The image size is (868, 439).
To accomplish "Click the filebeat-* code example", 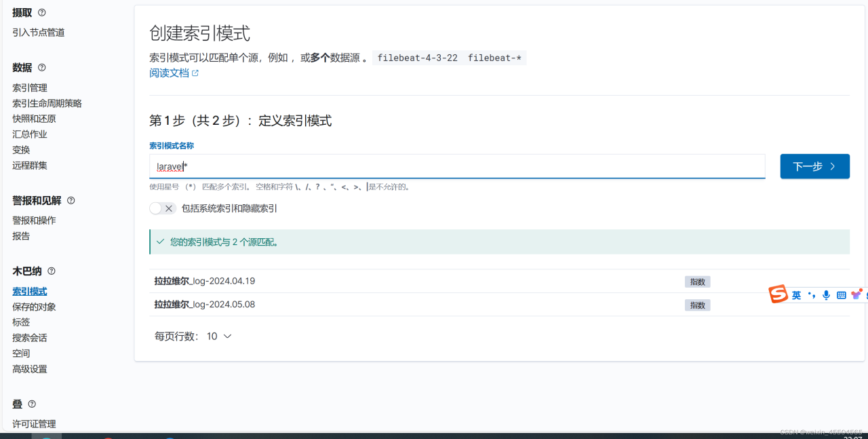I will coord(494,58).
